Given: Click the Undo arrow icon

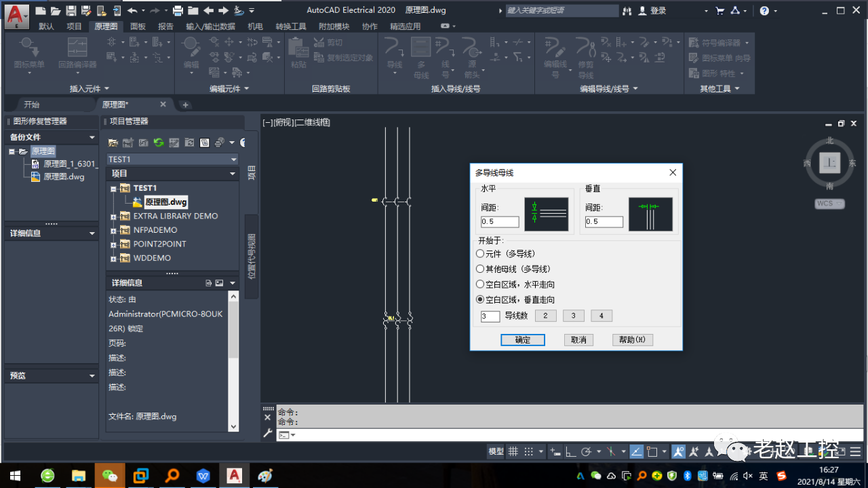Looking at the screenshot, I should tap(132, 11).
